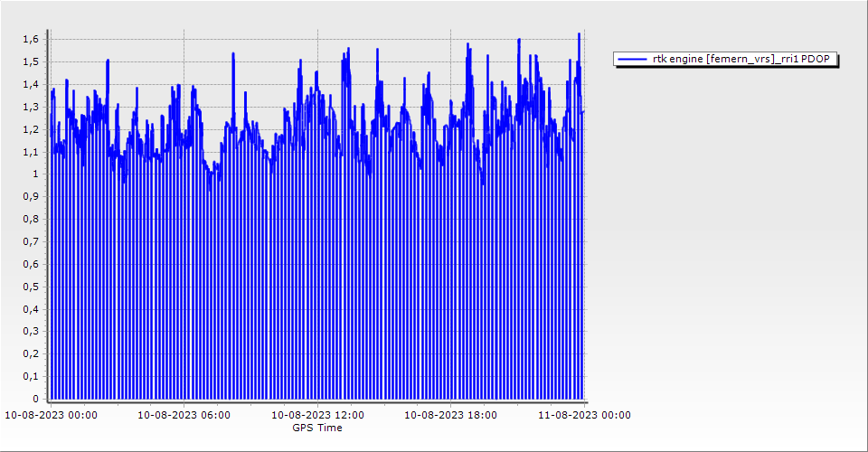This screenshot has width=868, height=452.
Task: Click the 0,8 value on the vertical axis
Action: click(32, 219)
